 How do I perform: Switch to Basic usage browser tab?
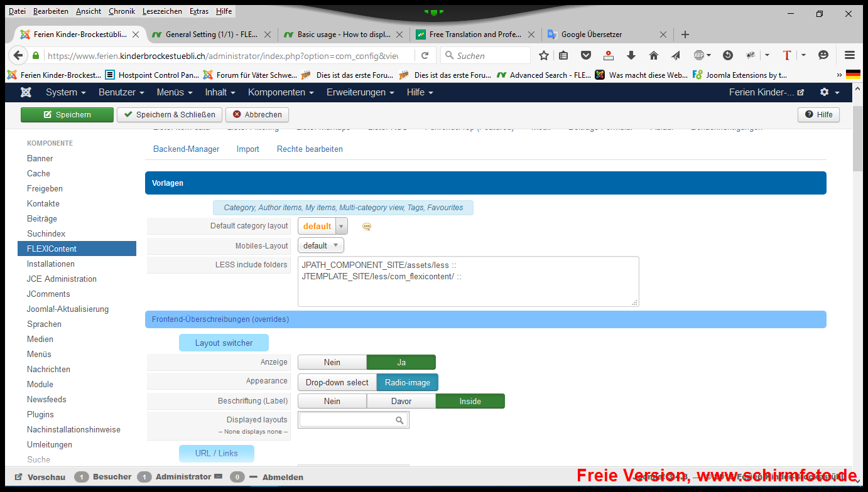point(344,35)
